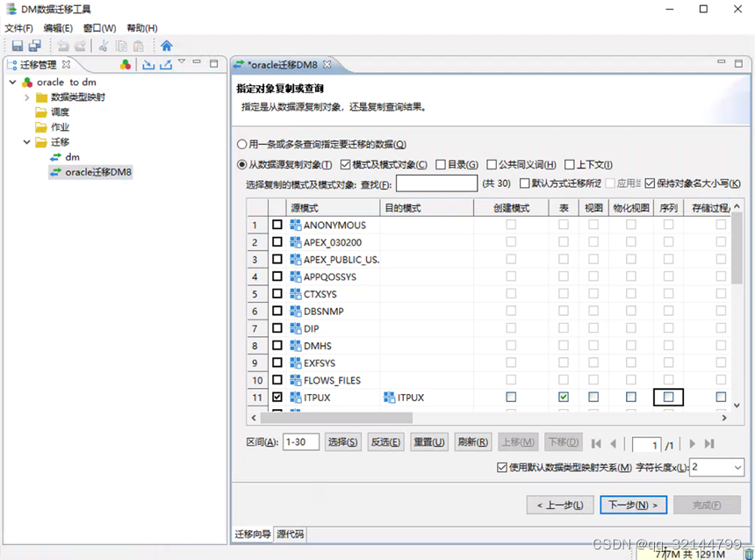Open the 字符长度 dropdown
Viewport: 755px width, 560px height.
[737, 468]
